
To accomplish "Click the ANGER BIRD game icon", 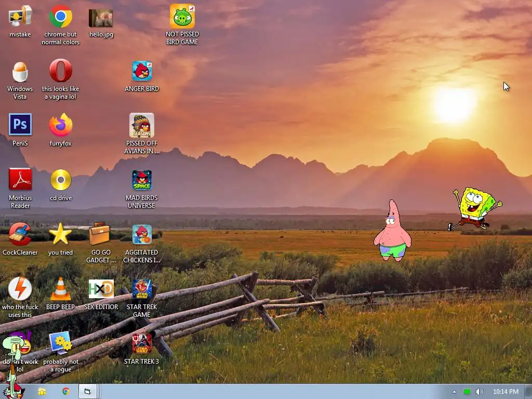I will tap(142, 71).
